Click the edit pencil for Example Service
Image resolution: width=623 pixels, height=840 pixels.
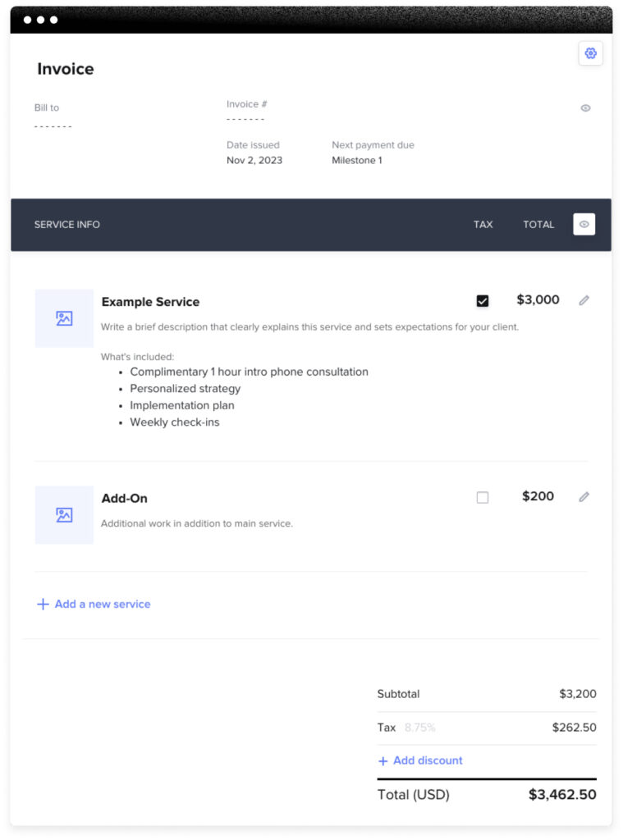[584, 300]
